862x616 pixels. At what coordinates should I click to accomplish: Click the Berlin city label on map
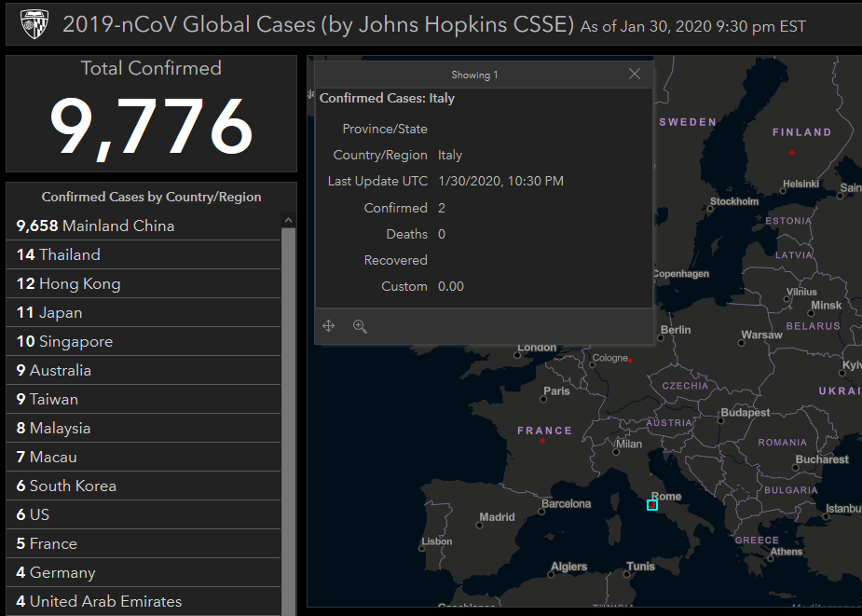point(675,330)
